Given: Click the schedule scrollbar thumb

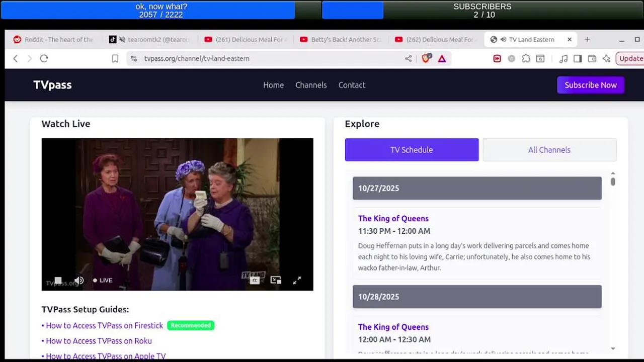Looking at the screenshot, I should click(x=613, y=182).
